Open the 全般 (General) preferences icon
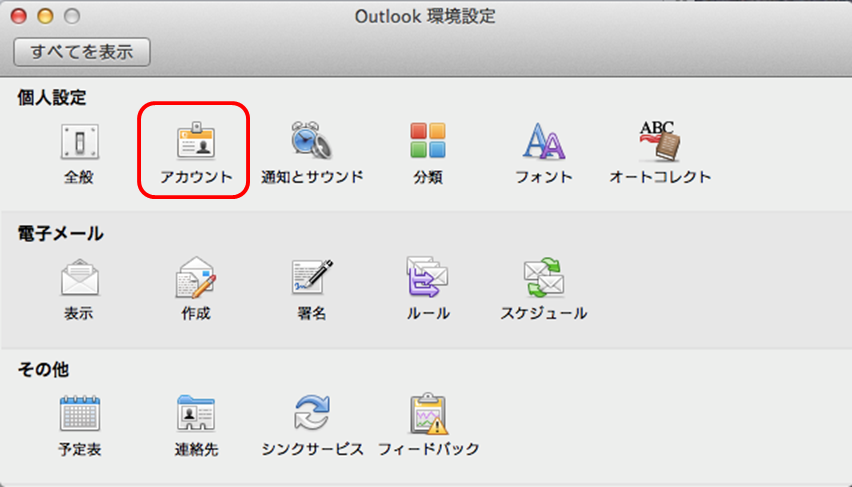The width and height of the screenshot is (852, 487). tap(79, 143)
